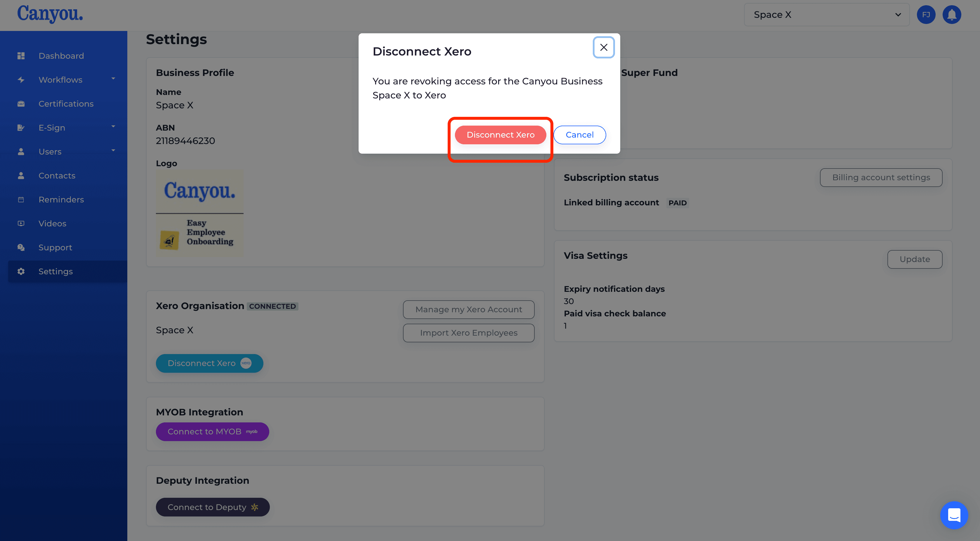
Task: Click the Users icon in sidebar
Action: [x=20, y=151]
